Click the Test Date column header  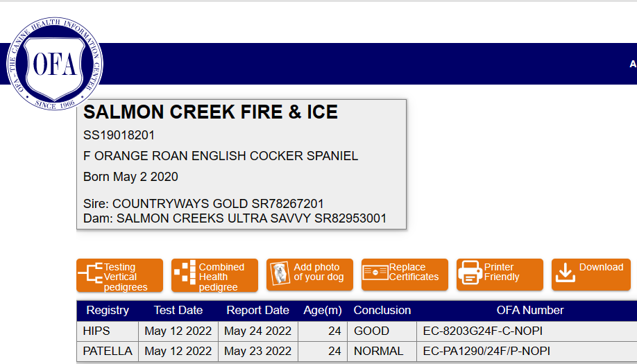click(x=178, y=310)
